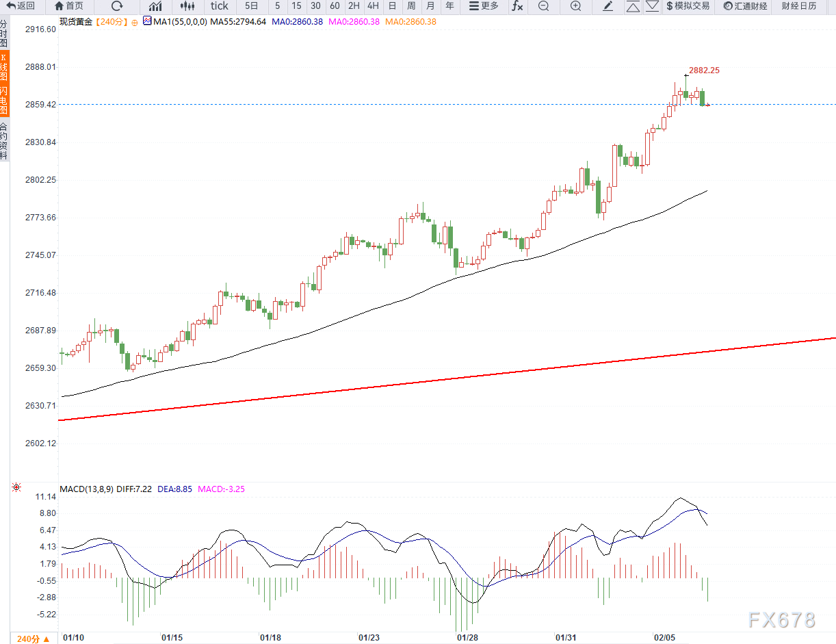Toggle the 4H timeframe
The height and width of the screenshot is (644, 836).
click(373, 6)
